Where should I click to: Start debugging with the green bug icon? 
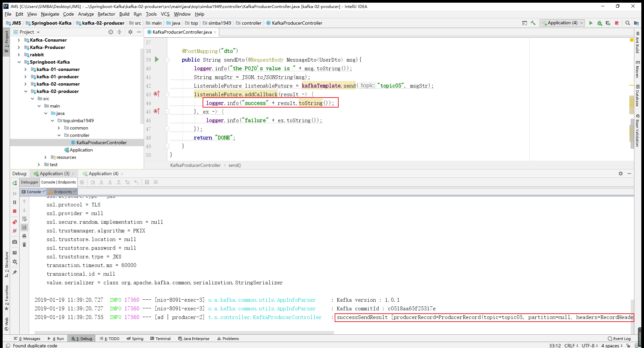[x=599, y=23]
